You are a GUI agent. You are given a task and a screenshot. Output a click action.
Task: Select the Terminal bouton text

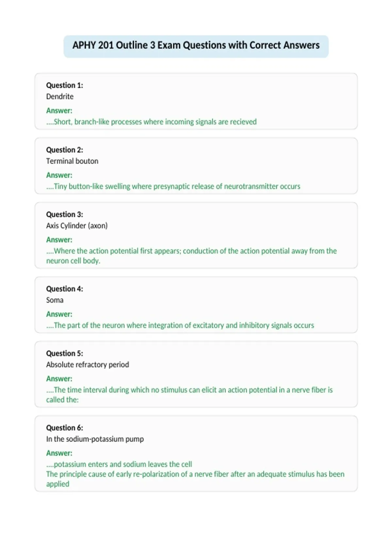coord(72,161)
